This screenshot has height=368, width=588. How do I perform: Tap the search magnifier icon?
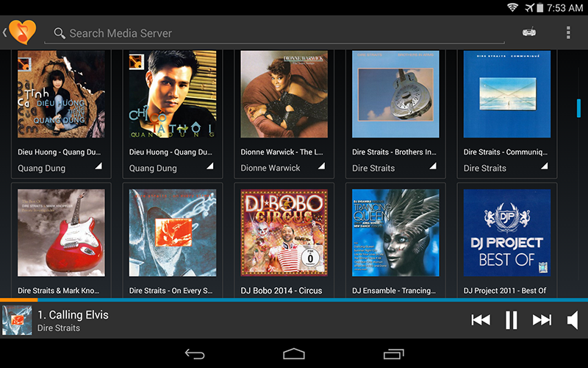(x=60, y=33)
